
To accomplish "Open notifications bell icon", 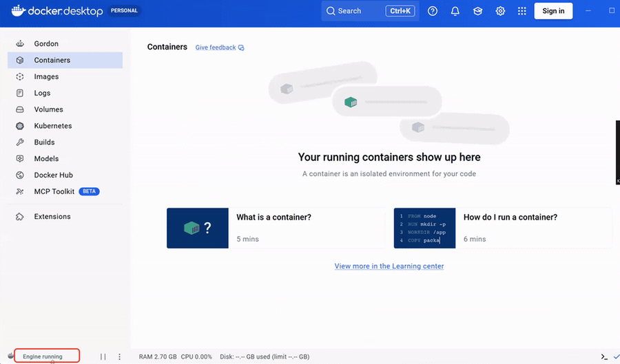I will pyautogui.click(x=455, y=11).
